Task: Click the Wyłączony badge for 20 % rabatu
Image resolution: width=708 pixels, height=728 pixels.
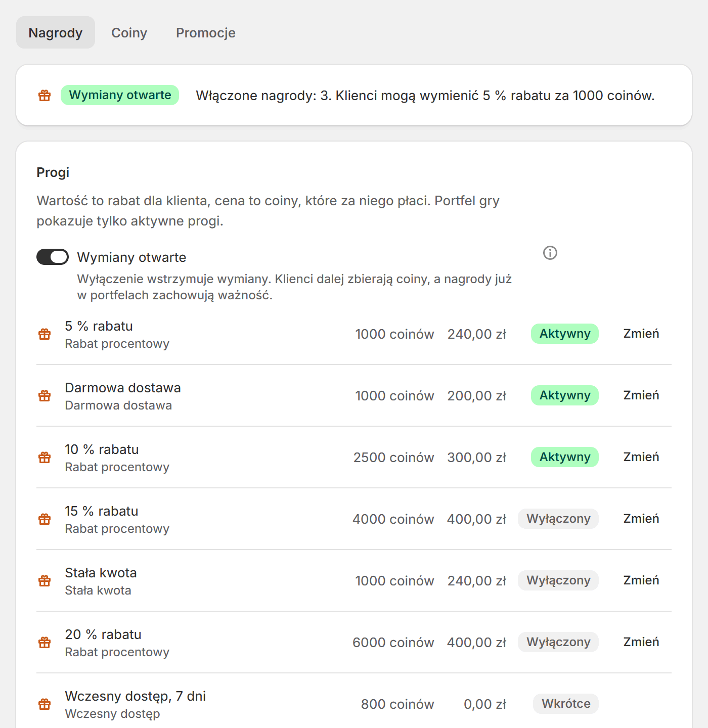Action: pyautogui.click(x=558, y=642)
